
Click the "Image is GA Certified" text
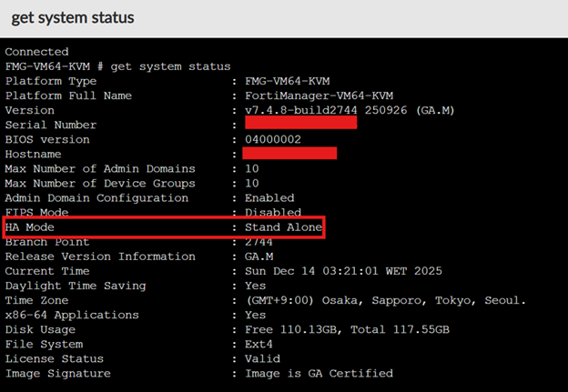pos(319,373)
